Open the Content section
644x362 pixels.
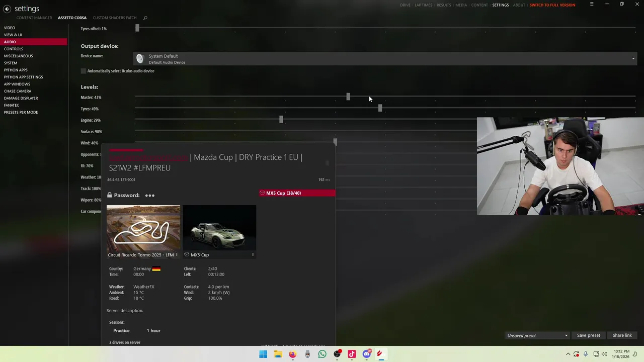pos(479,5)
